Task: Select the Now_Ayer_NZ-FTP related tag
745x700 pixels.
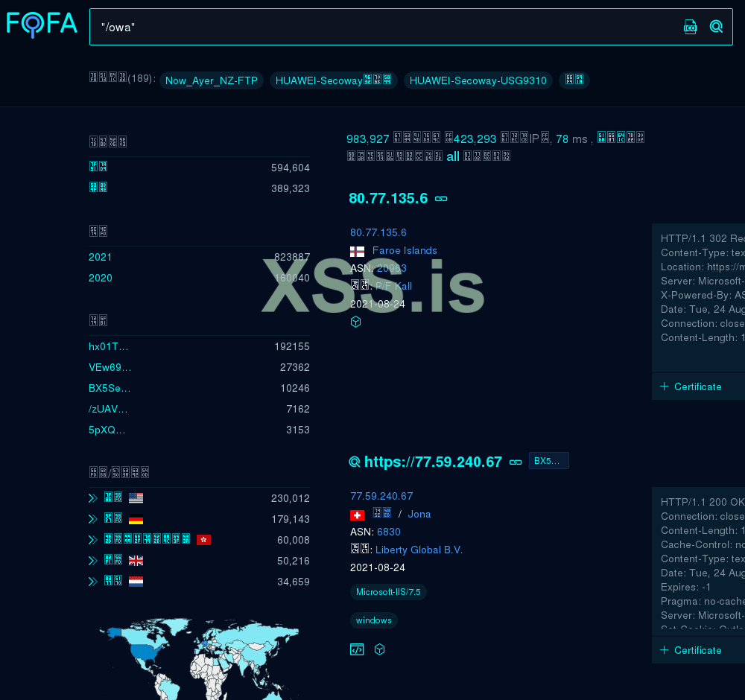Action: coord(212,80)
